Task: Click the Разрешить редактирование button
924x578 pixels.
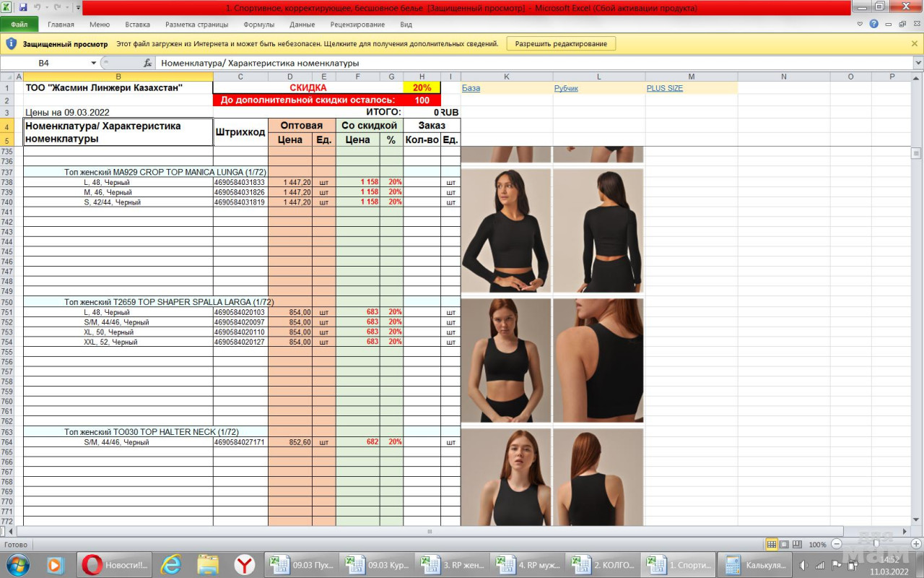Action: 561,43
